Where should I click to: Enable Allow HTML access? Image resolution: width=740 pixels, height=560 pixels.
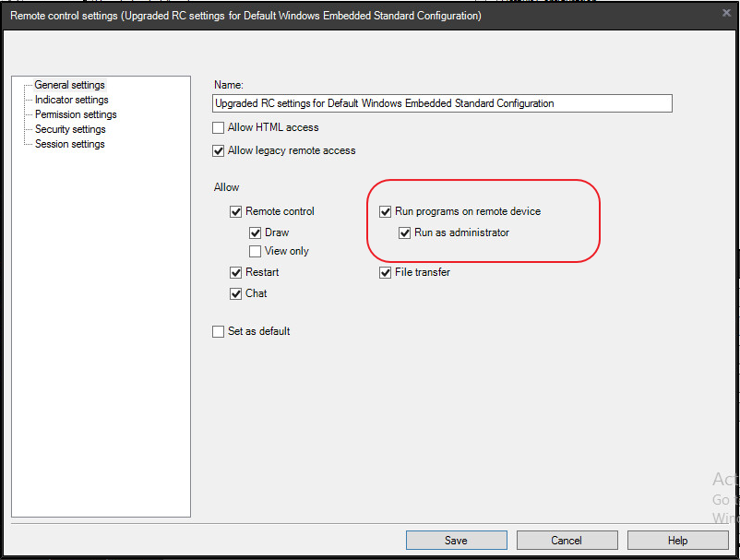[218, 128]
